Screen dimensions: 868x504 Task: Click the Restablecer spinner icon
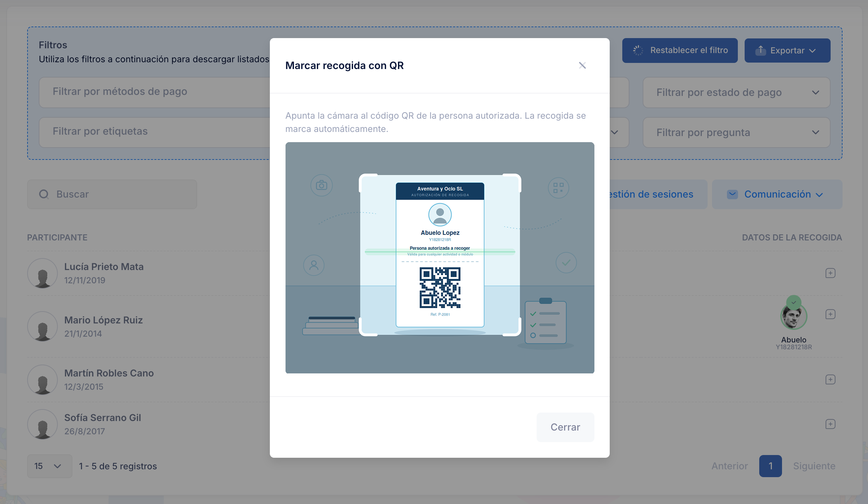point(638,50)
